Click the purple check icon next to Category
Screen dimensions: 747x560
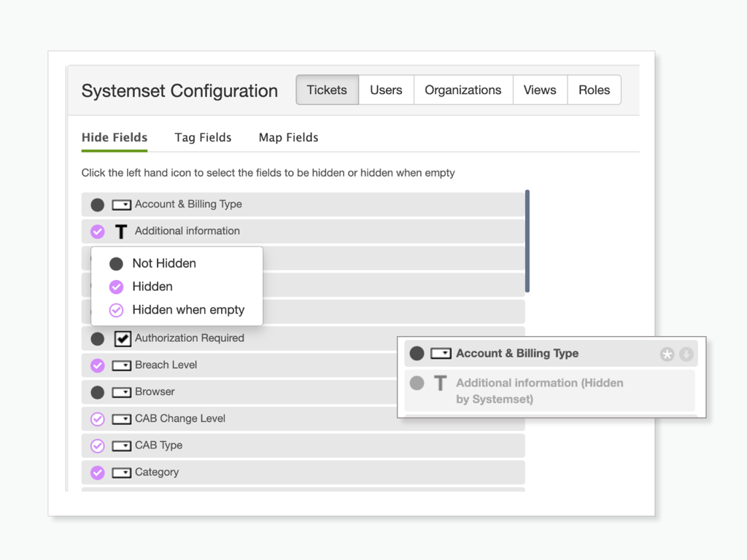(x=97, y=472)
